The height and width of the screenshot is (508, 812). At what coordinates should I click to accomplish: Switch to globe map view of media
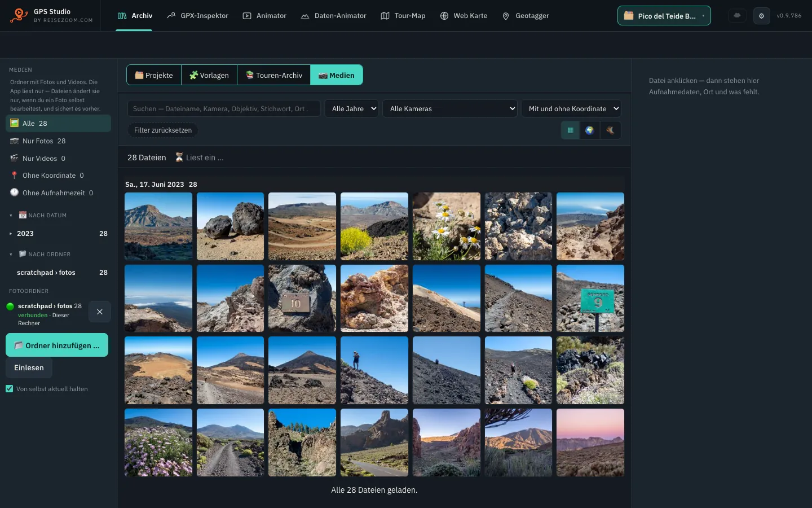(590, 130)
